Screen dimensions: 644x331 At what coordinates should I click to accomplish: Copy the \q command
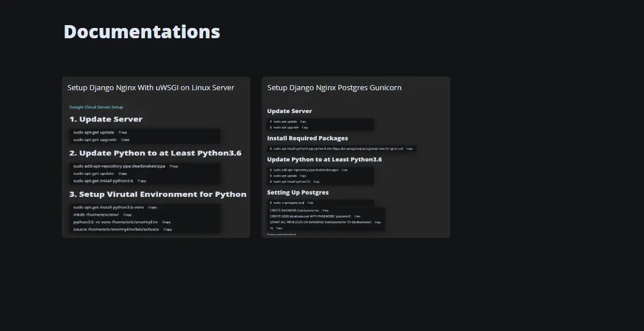click(x=279, y=228)
